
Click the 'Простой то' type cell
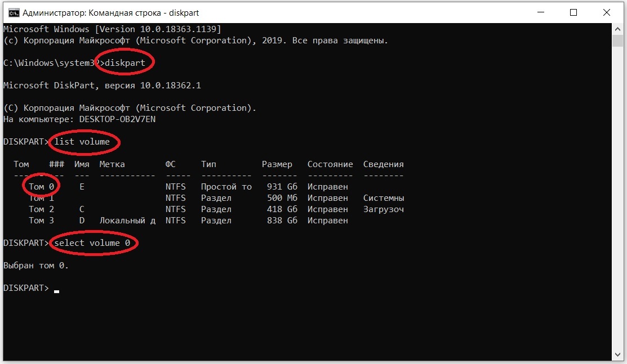pyautogui.click(x=226, y=187)
